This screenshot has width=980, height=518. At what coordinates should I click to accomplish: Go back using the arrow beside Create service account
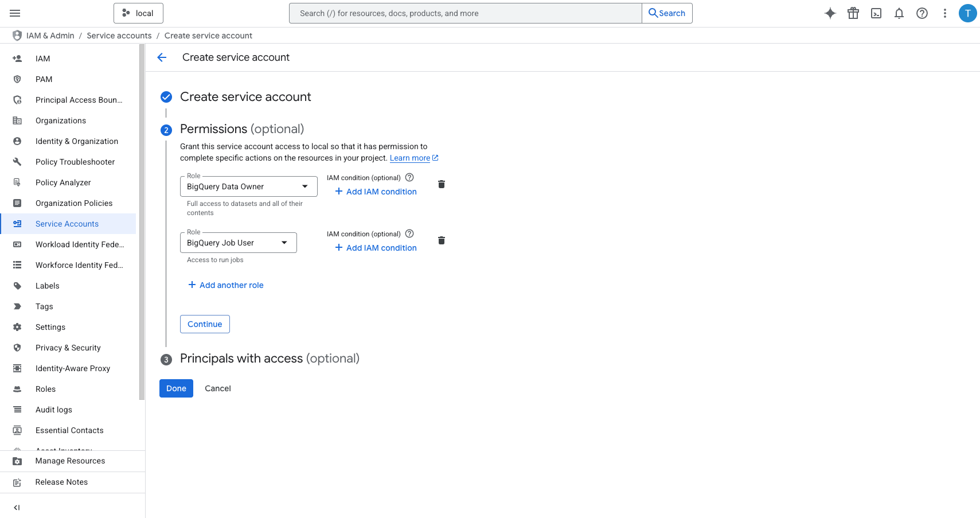tap(162, 57)
